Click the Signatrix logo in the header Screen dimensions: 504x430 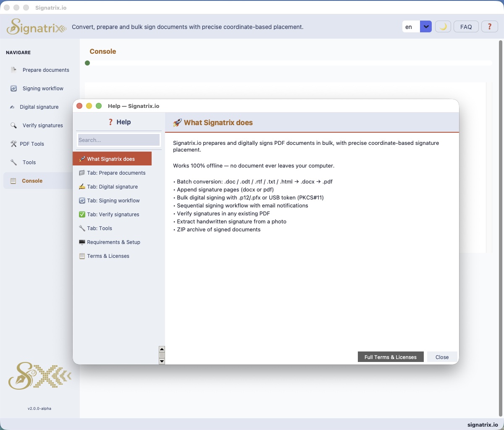(x=37, y=27)
